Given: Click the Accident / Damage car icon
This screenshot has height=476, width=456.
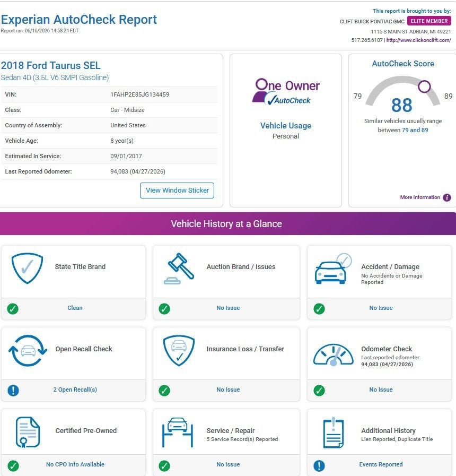Looking at the screenshot, I should (x=333, y=269).
